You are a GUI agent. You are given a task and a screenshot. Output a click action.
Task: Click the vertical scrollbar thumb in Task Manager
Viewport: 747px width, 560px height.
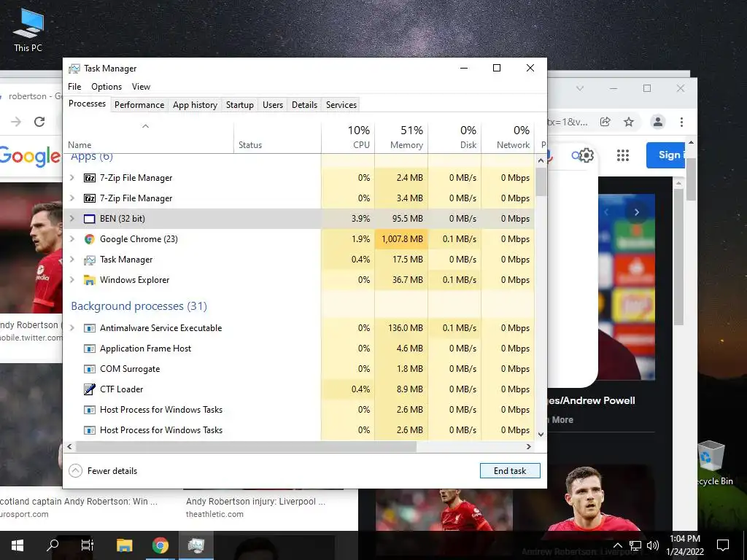[x=541, y=182]
